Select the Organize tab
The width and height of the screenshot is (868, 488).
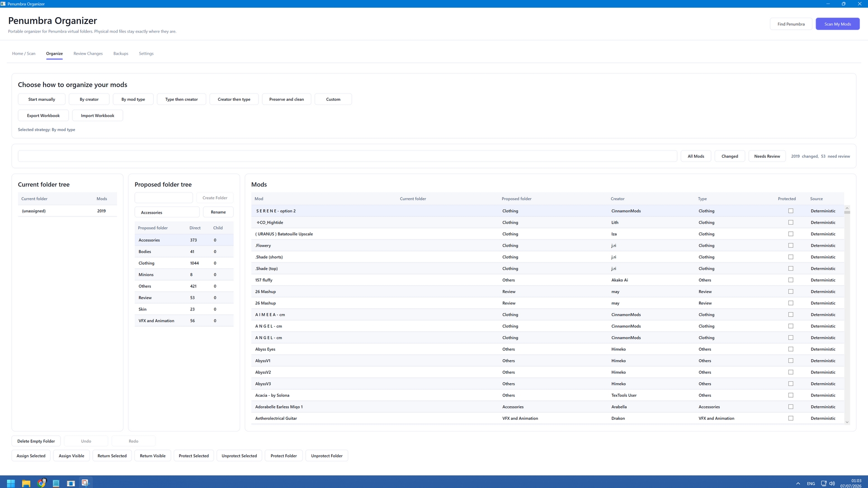point(54,53)
